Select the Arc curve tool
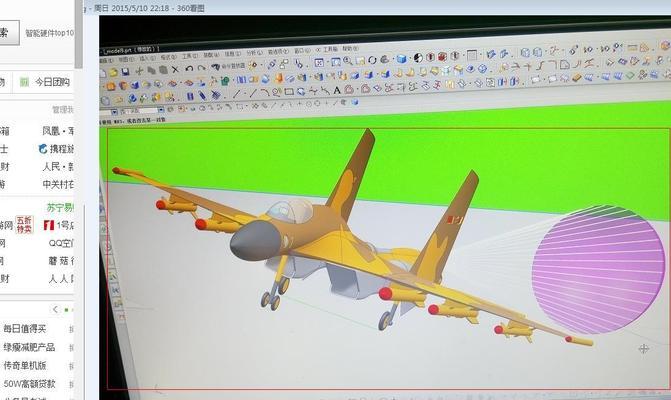 click(265, 92)
